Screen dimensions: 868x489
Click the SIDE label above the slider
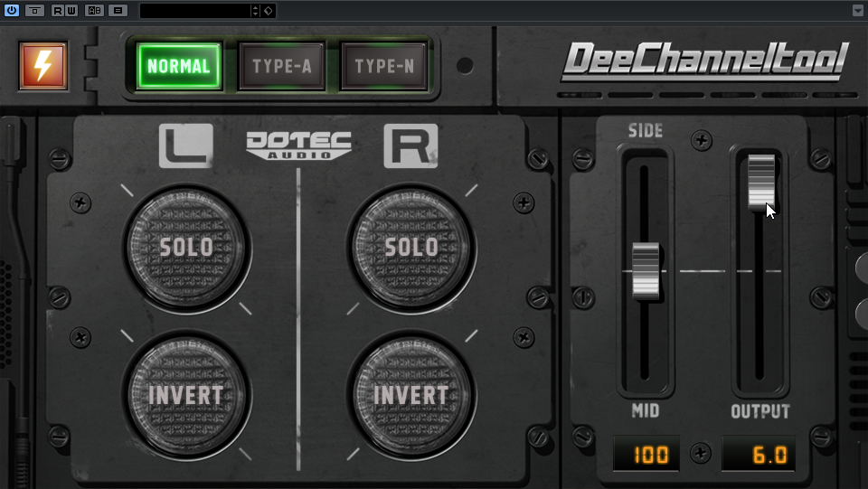tap(646, 130)
